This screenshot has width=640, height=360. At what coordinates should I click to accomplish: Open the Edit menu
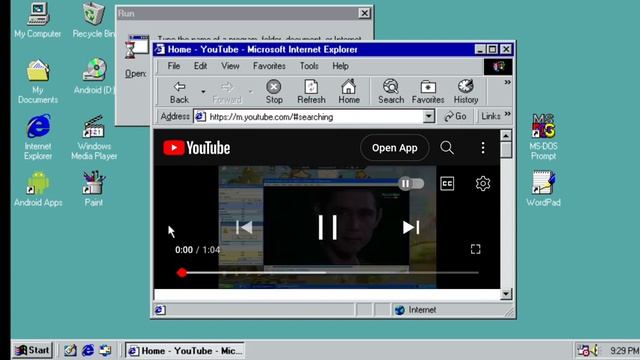200,66
